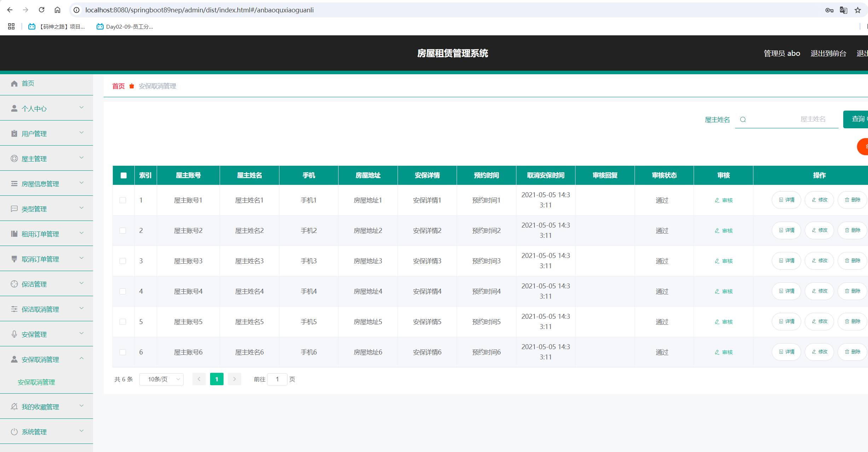
Task: Click 审核 link for row 3
Action: pos(724,261)
